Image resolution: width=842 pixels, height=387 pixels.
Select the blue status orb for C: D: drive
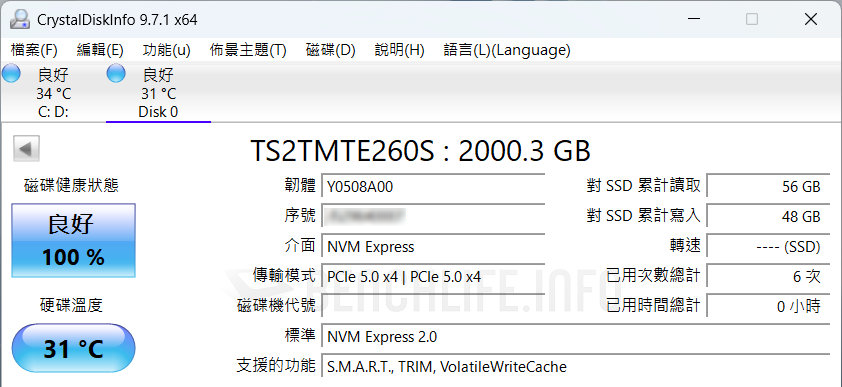(11, 74)
